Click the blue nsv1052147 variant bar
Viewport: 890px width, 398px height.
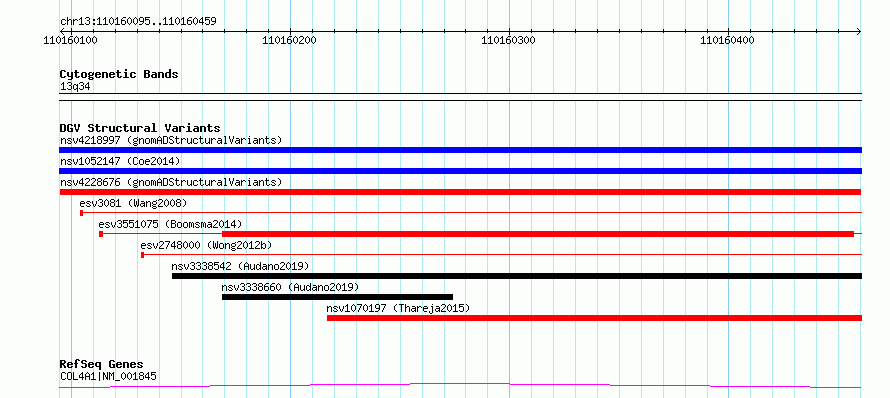click(x=460, y=171)
